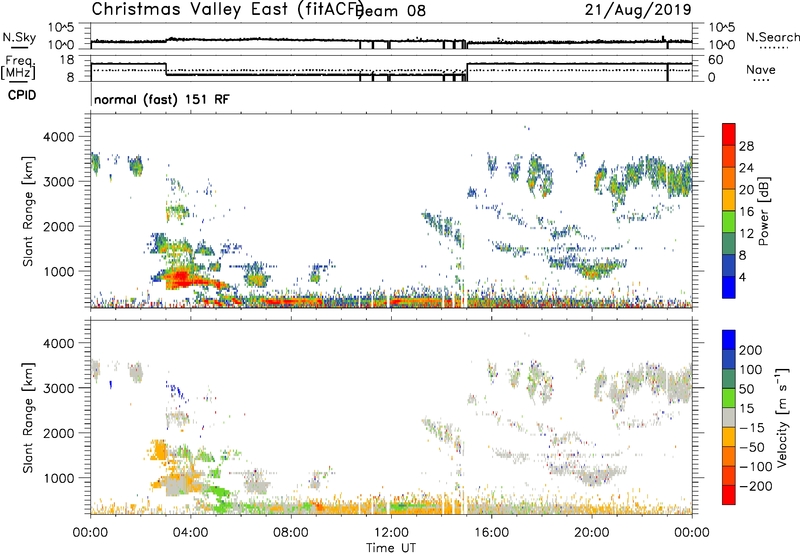Click the '4000' tick in velocity panel
This screenshot has height=554, width=800.
[58, 343]
